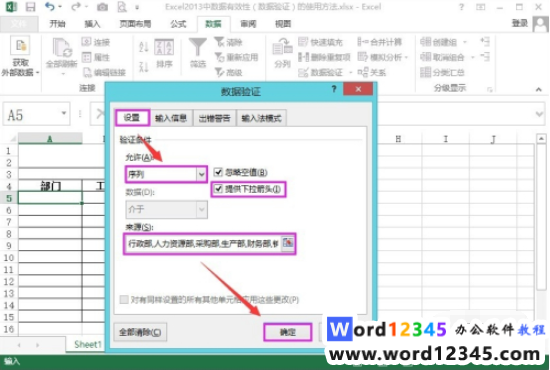Image resolution: width=550 pixels, height=370 pixels.
Task: Expand the Name Box dropdown for A5
Action: click(x=64, y=113)
